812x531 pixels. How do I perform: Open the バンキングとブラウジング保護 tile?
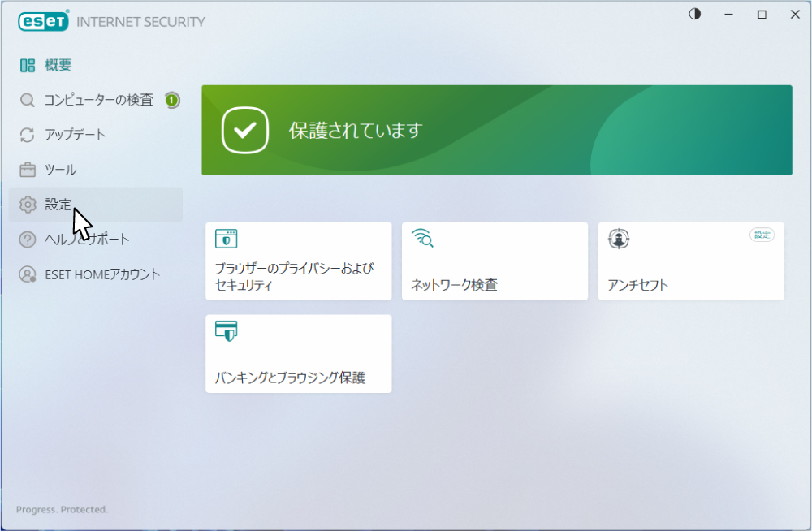point(298,354)
